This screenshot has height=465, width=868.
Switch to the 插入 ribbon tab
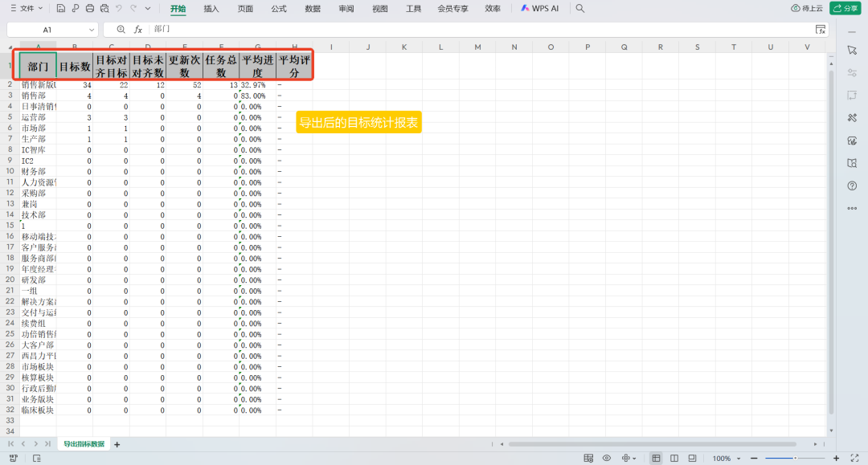(211, 9)
